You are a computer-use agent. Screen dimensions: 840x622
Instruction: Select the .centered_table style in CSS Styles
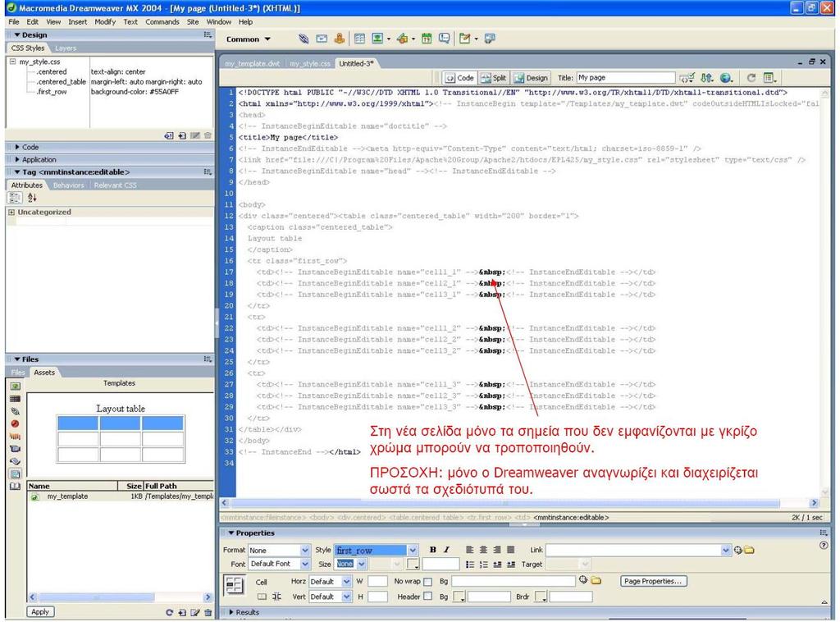[x=61, y=82]
